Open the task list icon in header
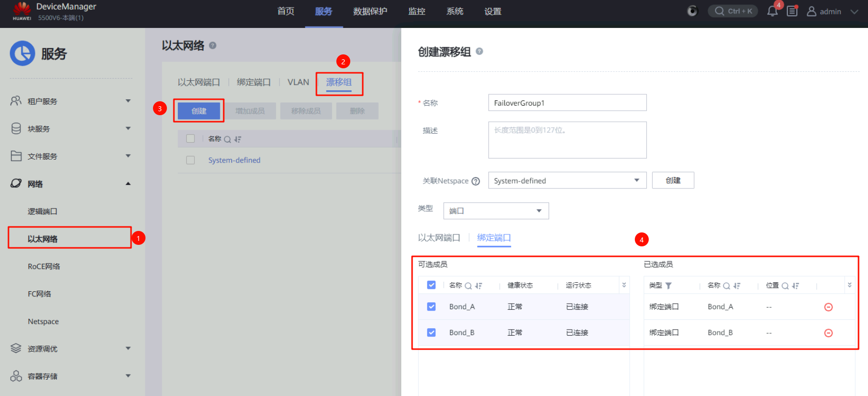Screen dimensions: 868x396 tap(792, 11)
